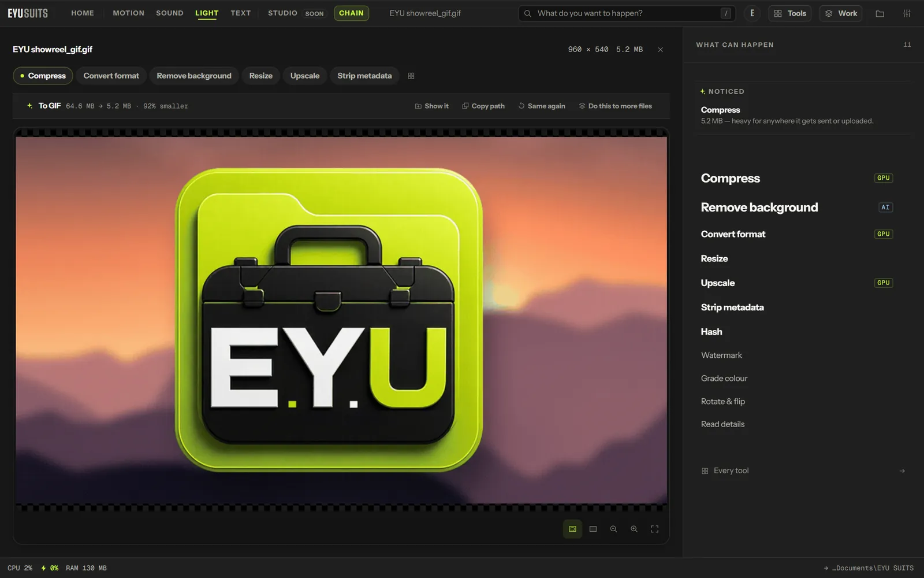Image resolution: width=924 pixels, height=578 pixels.
Task: Close the EYU showreel_gif.gif file panel
Action: coord(660,50)
